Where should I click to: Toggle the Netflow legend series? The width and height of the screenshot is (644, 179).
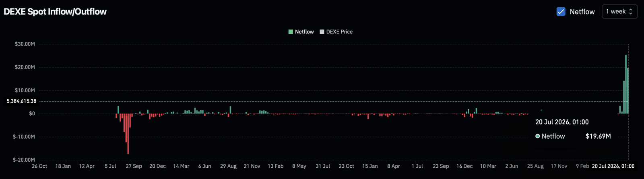tap(301, 32)
